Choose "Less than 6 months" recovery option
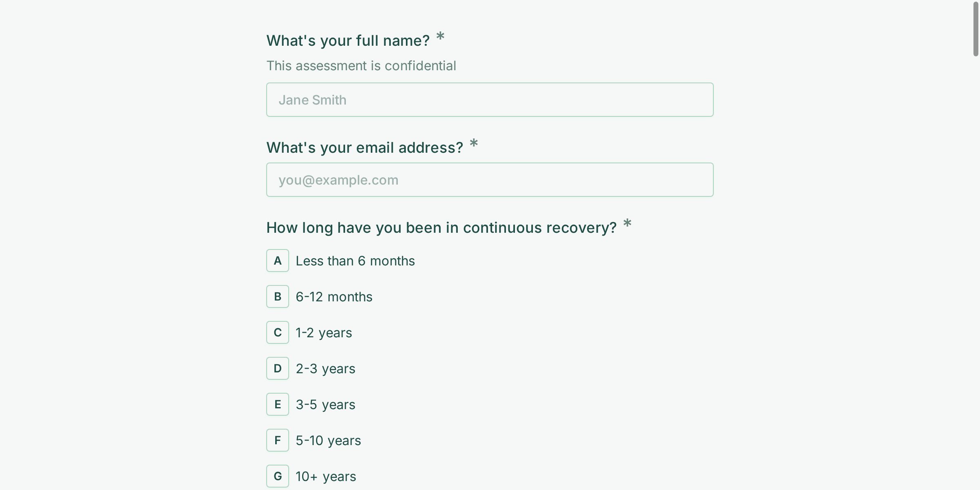Viewport: 980px width, 490px height. pyautogui.click(x=355, y=261)
